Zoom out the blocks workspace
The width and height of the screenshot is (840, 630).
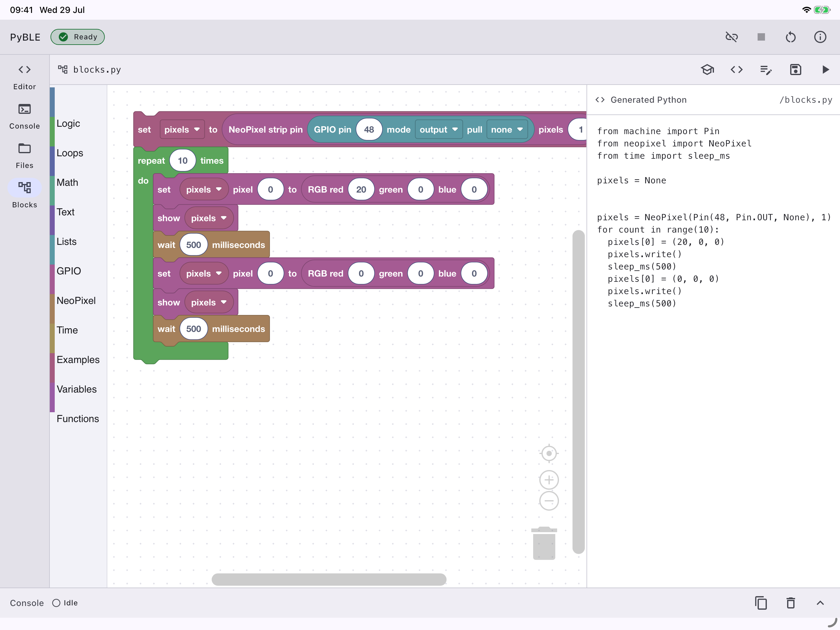coord(549,501)
